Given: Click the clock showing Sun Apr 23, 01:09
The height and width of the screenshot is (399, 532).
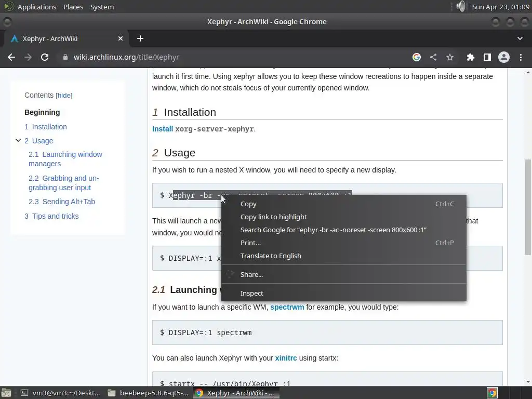Looking at the screenshot, I should pos(501,7).
